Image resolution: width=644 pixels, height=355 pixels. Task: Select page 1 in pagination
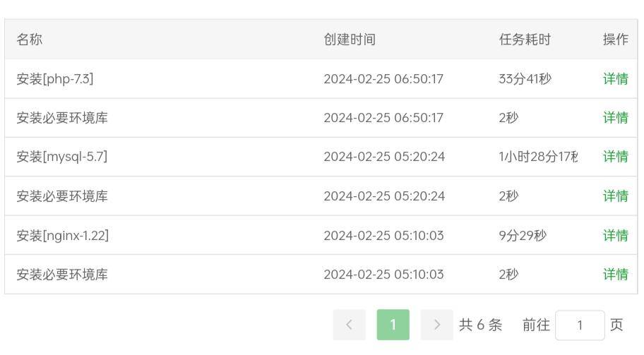tap(393, 325)
